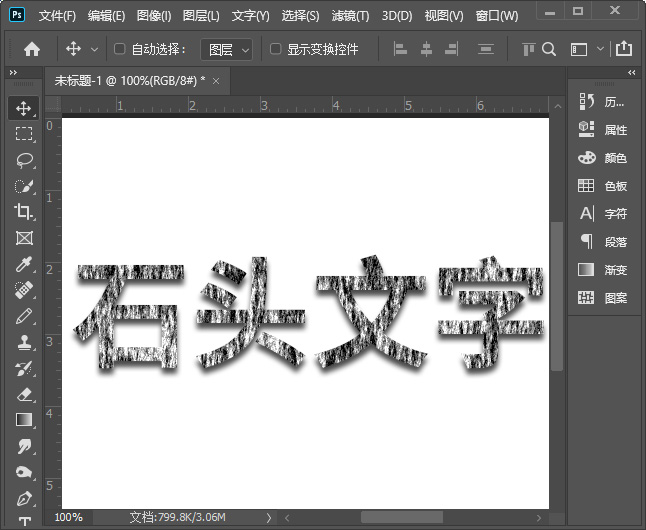Viewport: 646px width, 530px height.
Task: Select the Spot Healing Brush tool
Action: tap(23, 290)
